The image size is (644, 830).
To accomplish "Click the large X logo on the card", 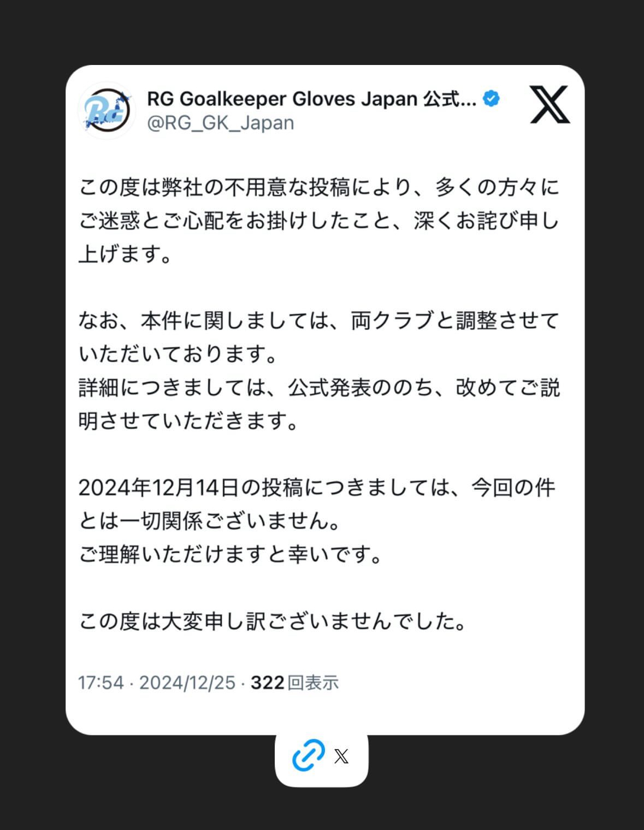I will coord(550,104).
